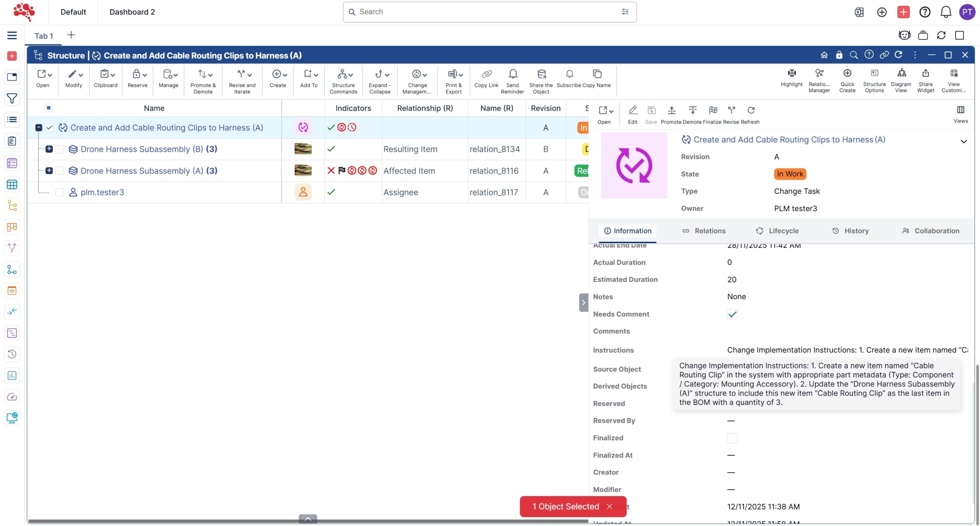Image resolution: width=980 pixels, height=526 pixels.
Task: Check the plm.tester3 row checkbox
Action: tap(60, 192)
